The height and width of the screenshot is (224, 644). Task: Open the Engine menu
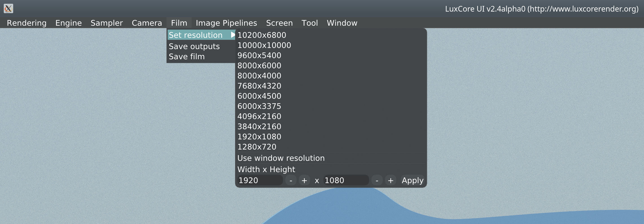coord(69,23)
